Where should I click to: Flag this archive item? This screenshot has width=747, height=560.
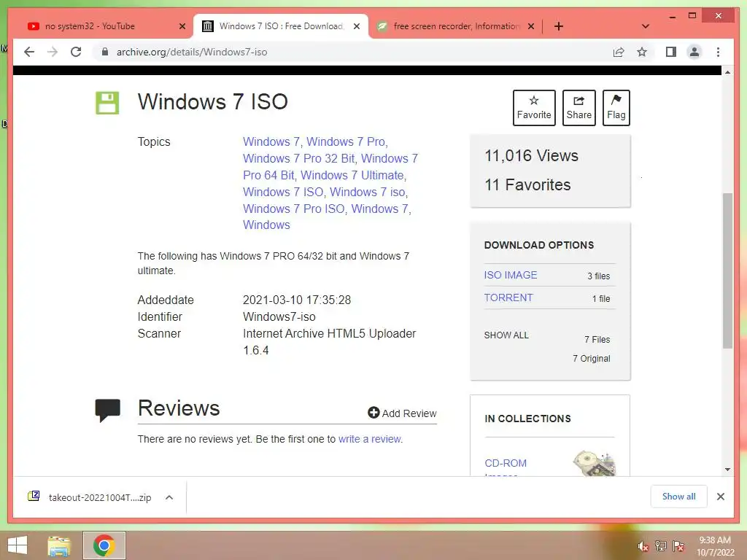(x=616, y=108)
